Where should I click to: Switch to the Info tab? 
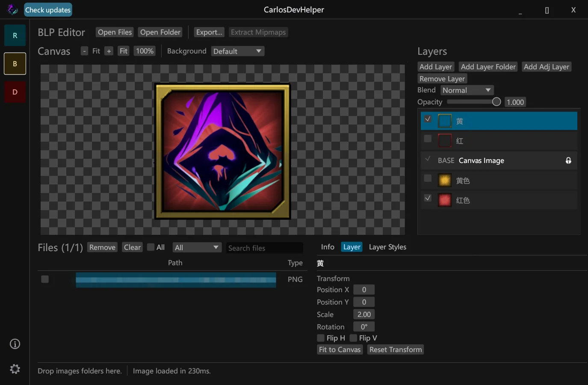click(328, 247)
